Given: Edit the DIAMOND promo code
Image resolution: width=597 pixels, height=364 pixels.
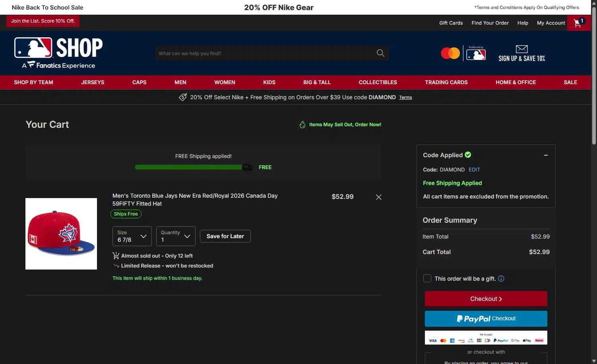Looking at the screenshot, I should pos(474,169).
